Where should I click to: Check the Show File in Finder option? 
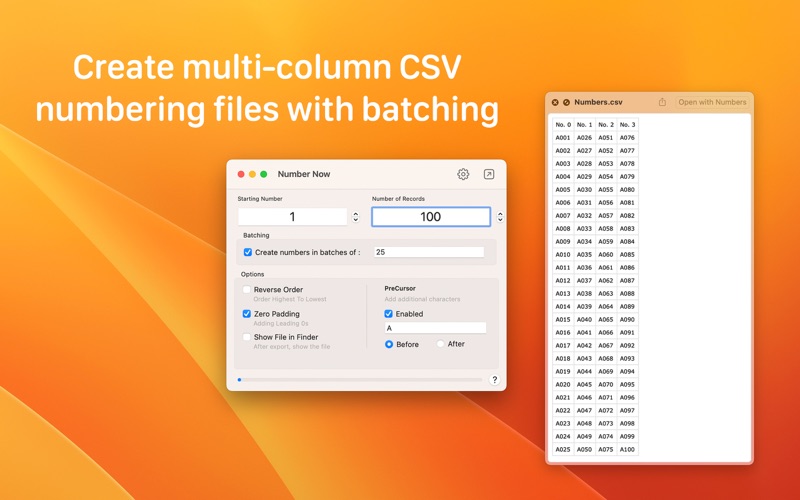(x=247, y=338)
